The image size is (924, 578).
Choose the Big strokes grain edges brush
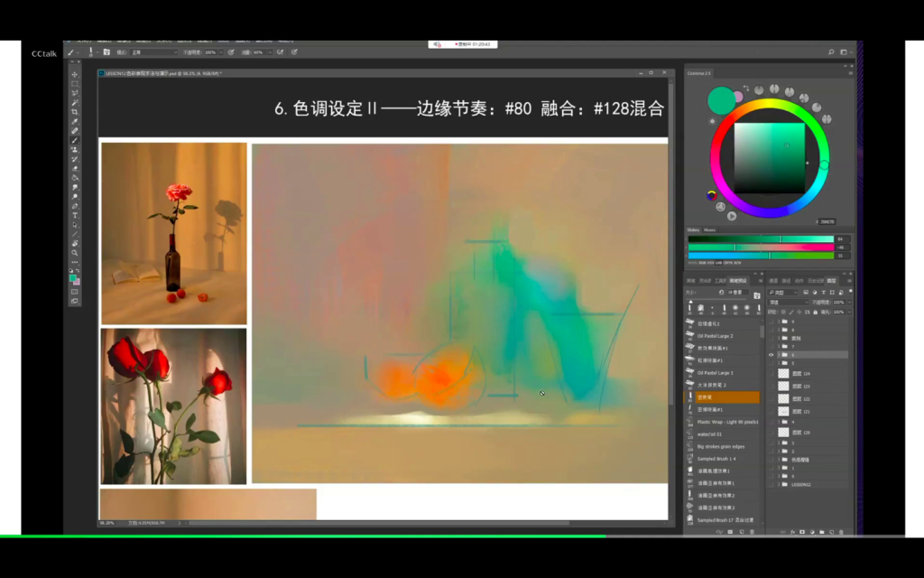(x=720, y=446)
